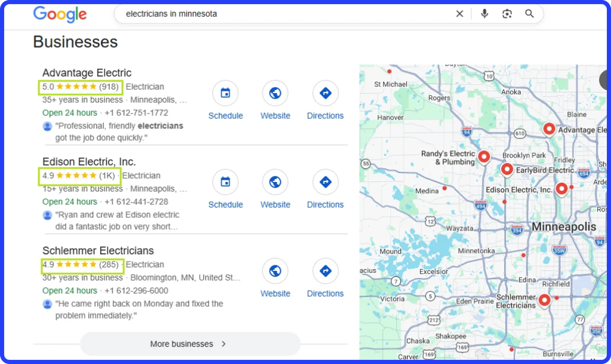Open the Advantage Electric listing title
611x364 pixels.
(87, 73)
